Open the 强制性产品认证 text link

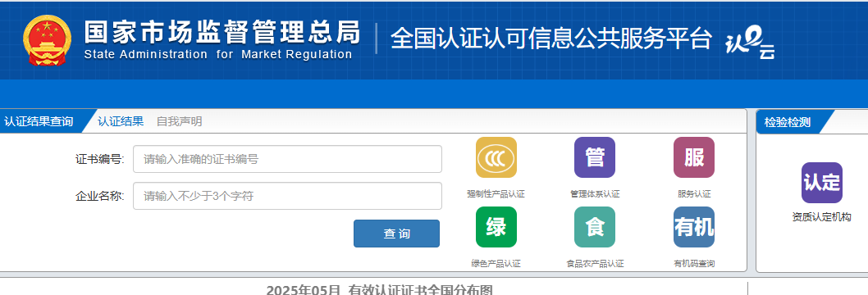496,194
